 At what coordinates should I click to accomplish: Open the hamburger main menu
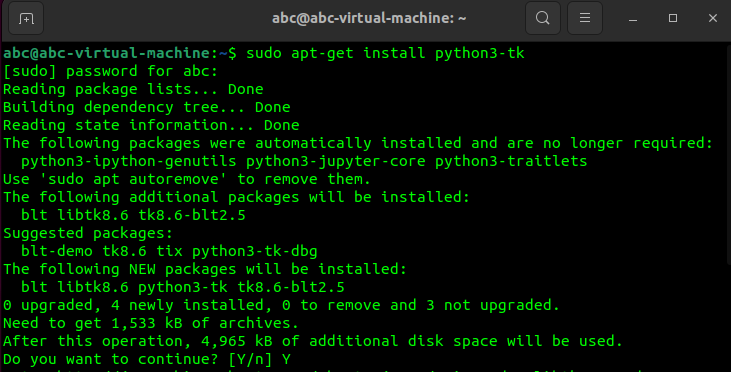(585, 18)
